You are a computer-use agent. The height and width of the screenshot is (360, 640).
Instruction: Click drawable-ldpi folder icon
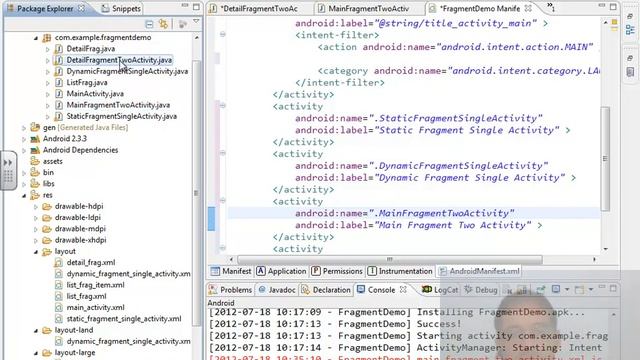click(x=47, y=218)
